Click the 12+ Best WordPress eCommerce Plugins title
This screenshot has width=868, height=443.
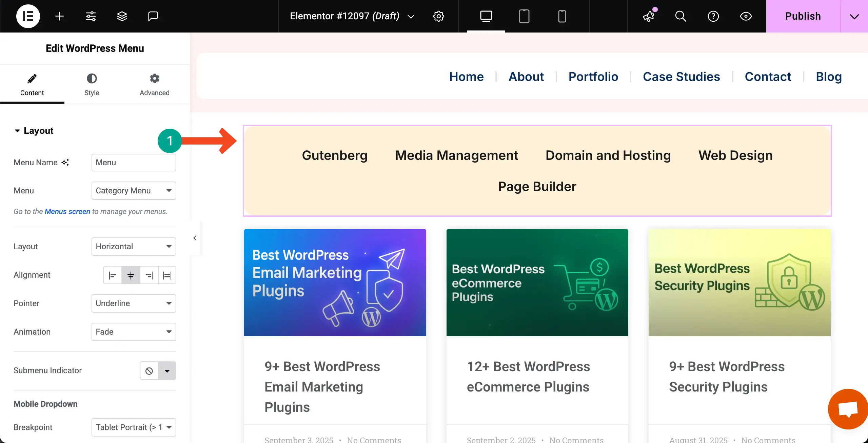[x=528, y=377]
